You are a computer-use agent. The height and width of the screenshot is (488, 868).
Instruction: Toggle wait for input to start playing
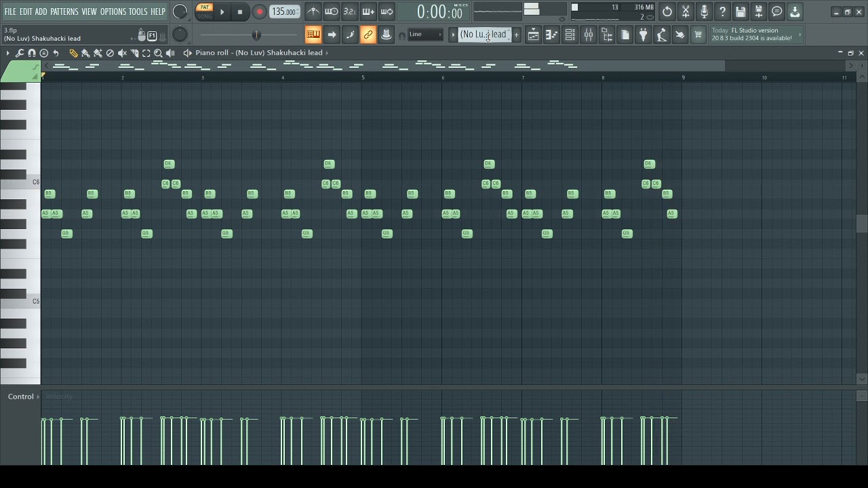click(331, 12)
